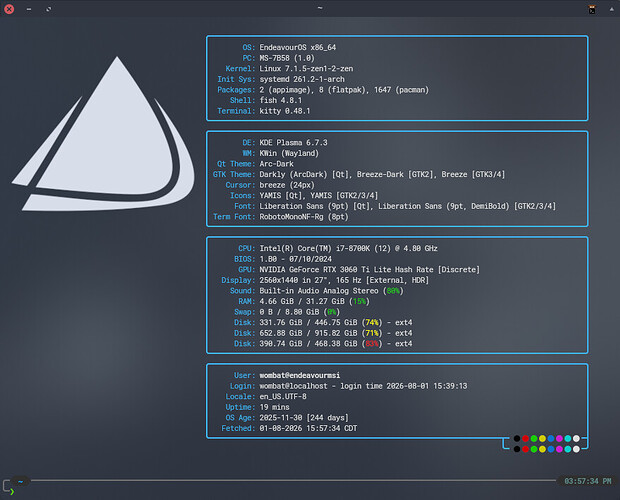Click the 'YAMIS [Qt]' icons value
Image resolution: width=620 pixels, height=500 pixels.
pyautogui.click(x=281, y=196)
